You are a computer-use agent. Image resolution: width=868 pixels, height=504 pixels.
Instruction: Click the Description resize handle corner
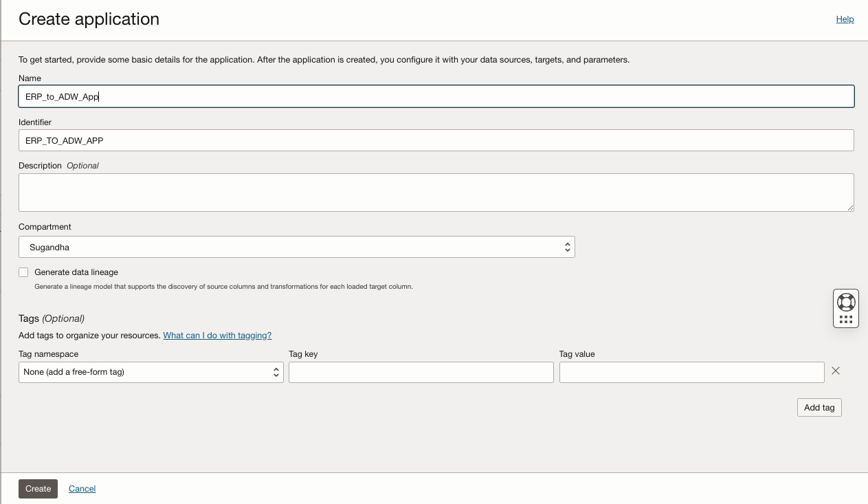[x=850, y=207]
